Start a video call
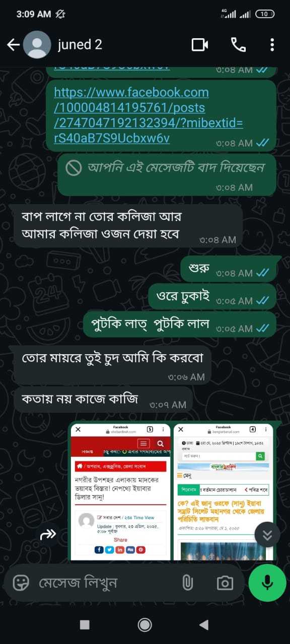Image resolution: width=290 pixels, height=644 pixels. point(200,45)
